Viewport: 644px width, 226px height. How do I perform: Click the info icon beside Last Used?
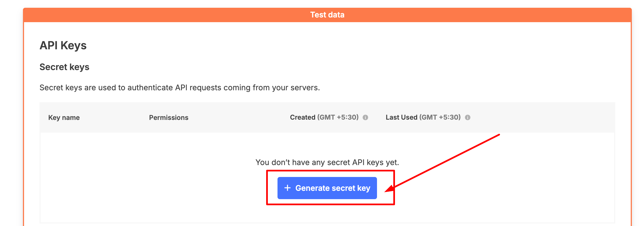[468, 117]
